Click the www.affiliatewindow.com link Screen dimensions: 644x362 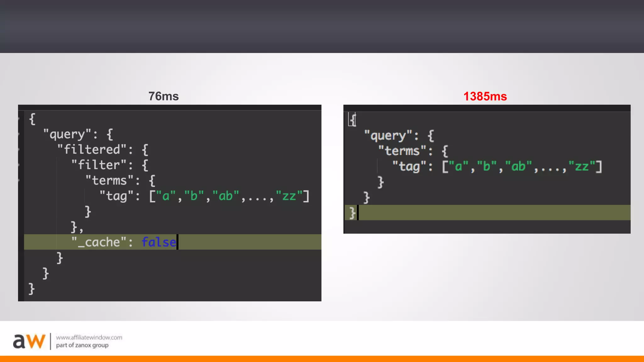89,337
